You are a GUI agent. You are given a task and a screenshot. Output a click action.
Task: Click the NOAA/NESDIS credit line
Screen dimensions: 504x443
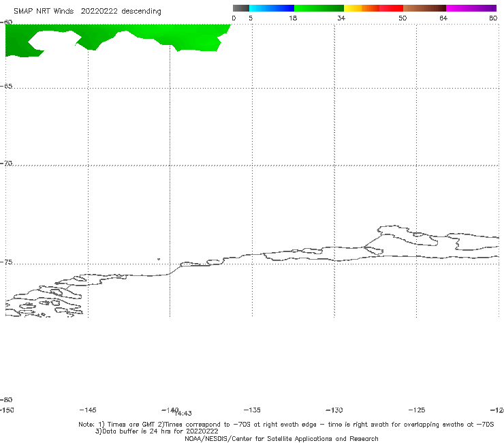click(x=281, y=438)
